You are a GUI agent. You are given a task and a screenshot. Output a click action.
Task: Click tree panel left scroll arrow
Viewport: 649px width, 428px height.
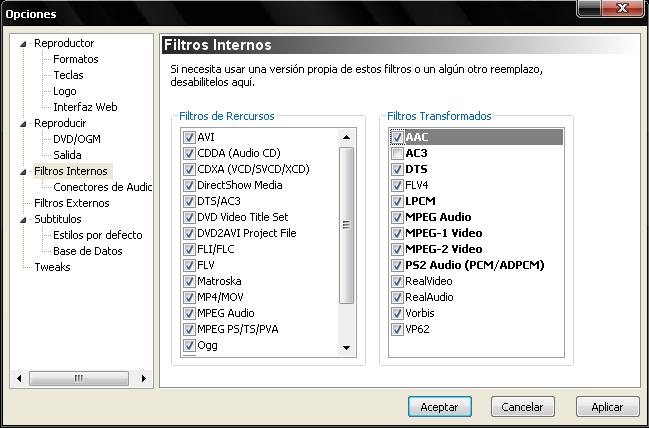pos(19,378)
